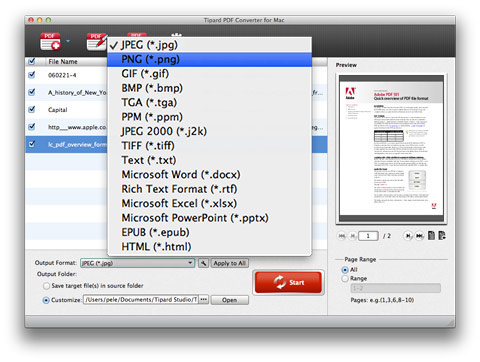Click the PDF preview thumbnail
The image size is (480, 362).
[391, 149]
